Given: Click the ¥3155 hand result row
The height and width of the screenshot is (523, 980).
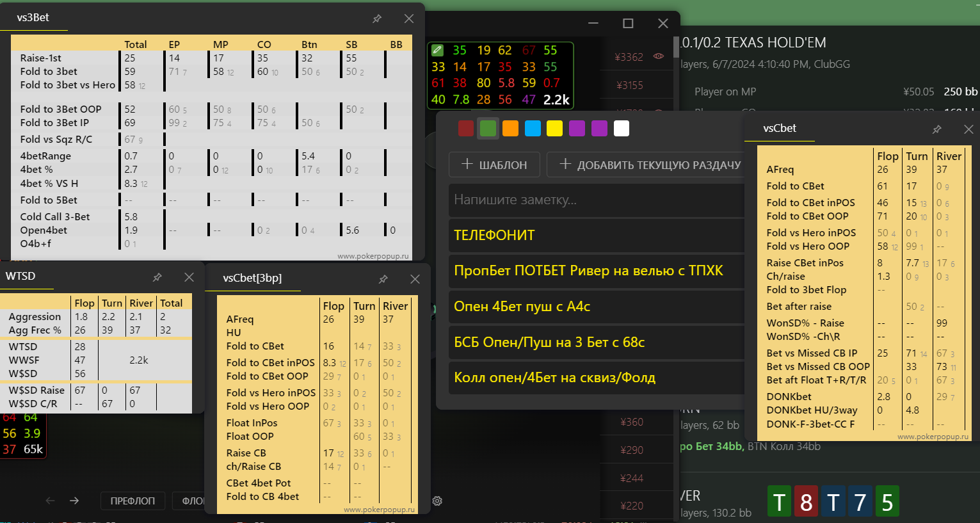Looking at the screenshot, I should pyautogui.click(x=637, y=85).
